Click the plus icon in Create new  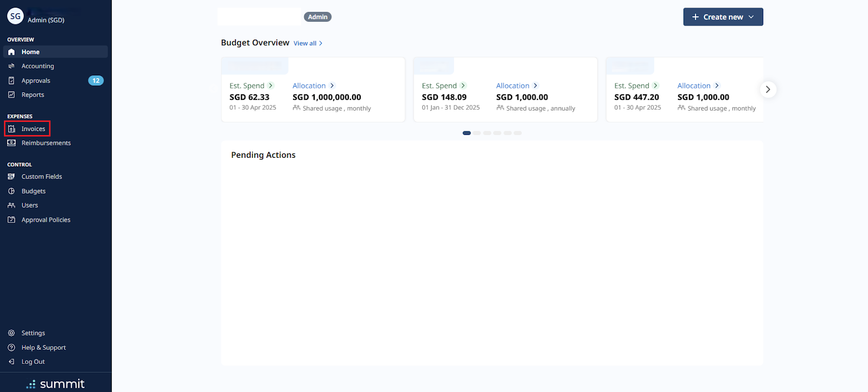coord(695,17)
